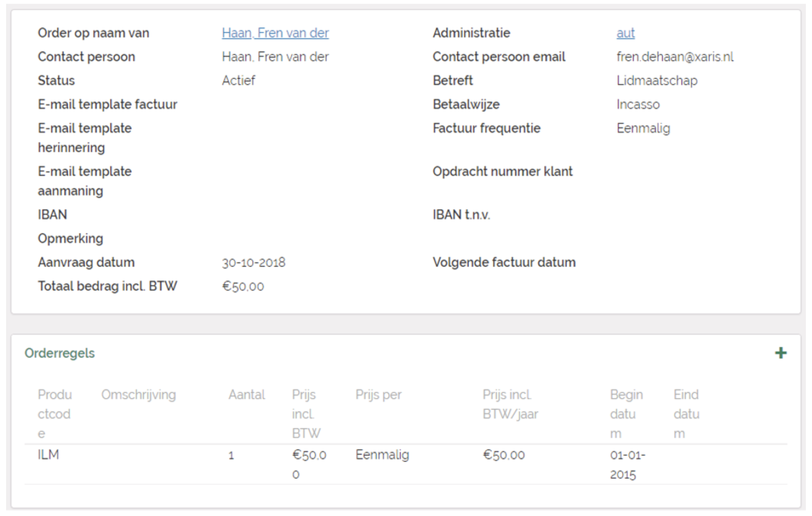The height and width of the screenshot is (516, 812).
Task: Open the 'aut' administratie link
Action: tap(625, 33)
